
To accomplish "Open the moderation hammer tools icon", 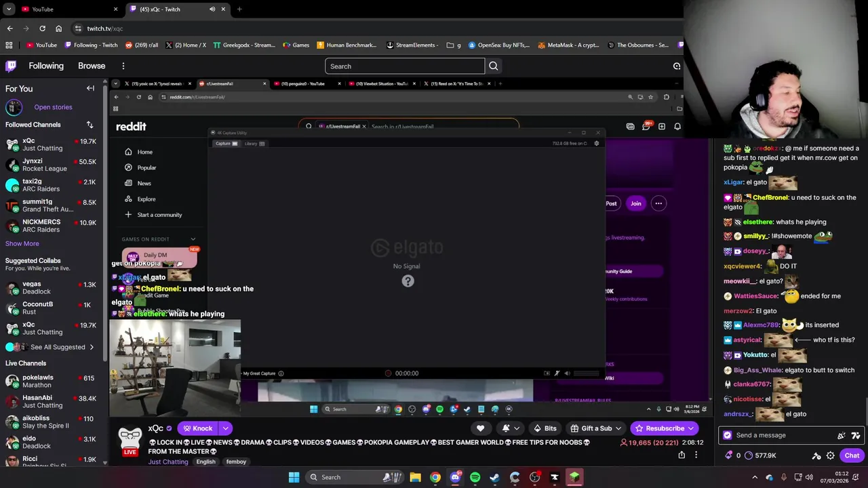I will pyautogui.click(x=816, y=455).
